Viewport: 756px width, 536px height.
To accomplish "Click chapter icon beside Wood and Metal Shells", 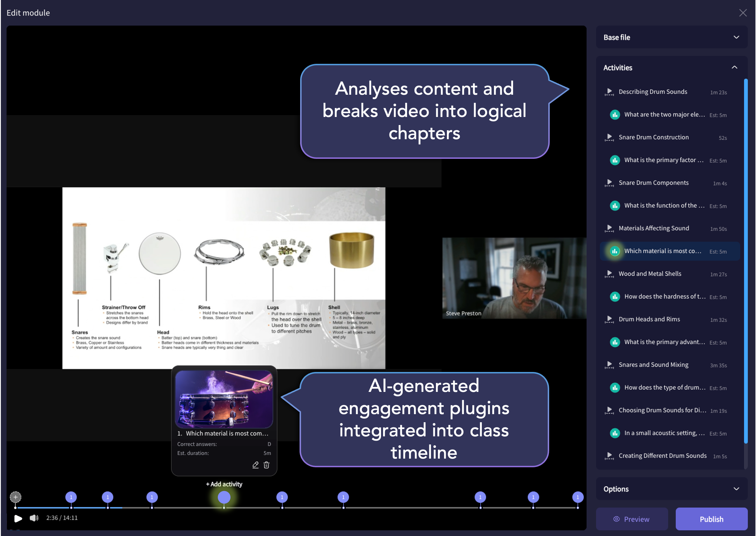I will click(x=609, y=274).
